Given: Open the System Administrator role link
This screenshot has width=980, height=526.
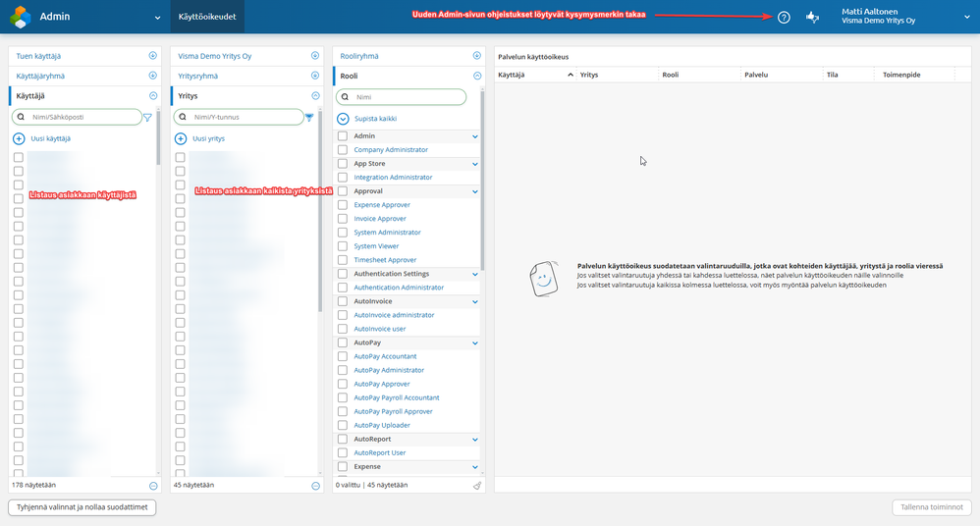Looking at the screenshot, I should point(388,233).
